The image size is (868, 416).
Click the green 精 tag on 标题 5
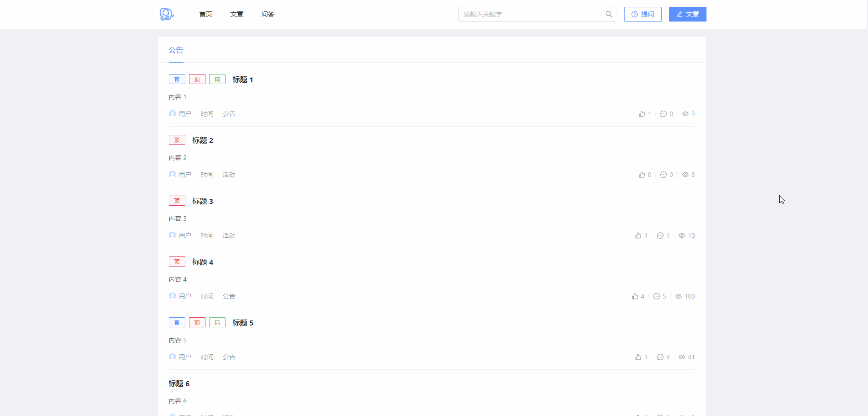pyautogui.click(x=217, y=322)
